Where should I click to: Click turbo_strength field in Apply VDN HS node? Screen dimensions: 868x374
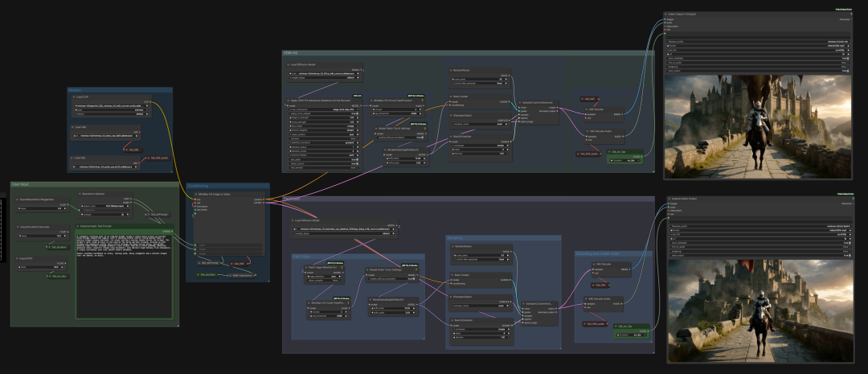point(324,122)
